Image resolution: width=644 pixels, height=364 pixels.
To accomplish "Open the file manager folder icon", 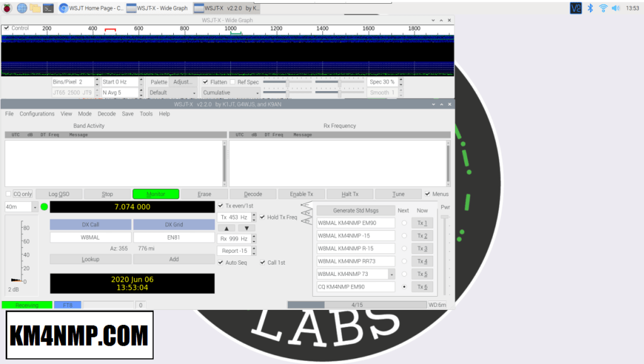I will pos(35,8).
